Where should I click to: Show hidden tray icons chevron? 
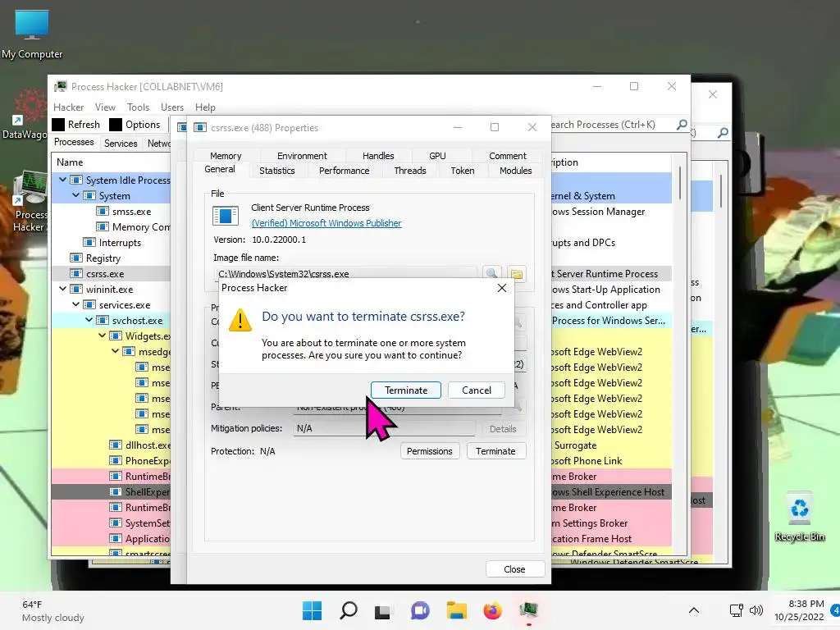[694, 610]
